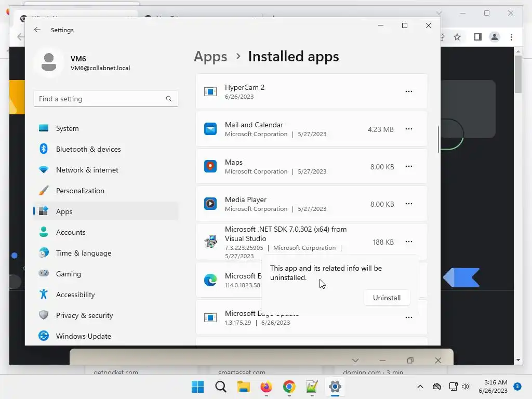
Task: Click the Chrome page vertical scrollbar
Action: tap(518, 74)
